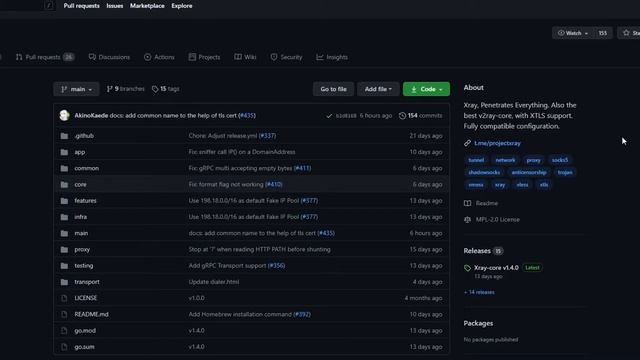Click the watchers count 155

coord(603,33)
